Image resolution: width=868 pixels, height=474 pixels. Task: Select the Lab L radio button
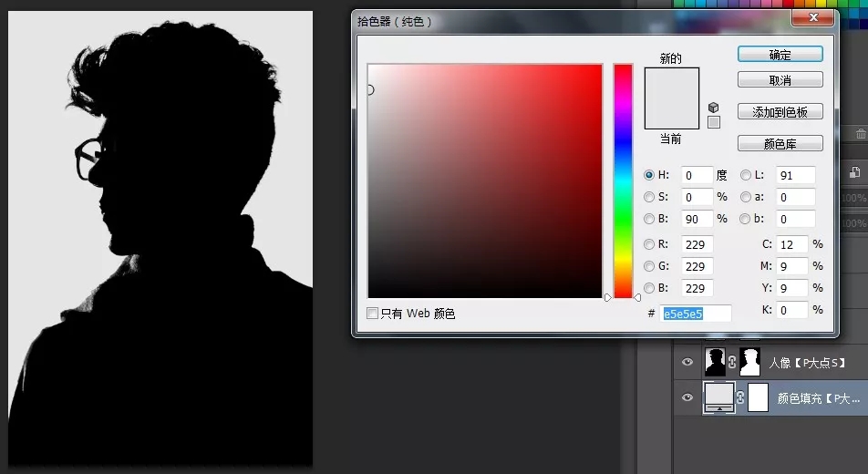[746, 175]
